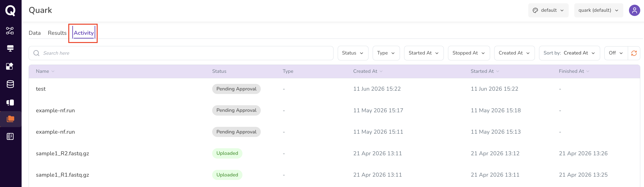644x187 pixels.
Task: Open the pipelines workflow sidebar icon
Action: pyautogui.click(x=10, y=31)
